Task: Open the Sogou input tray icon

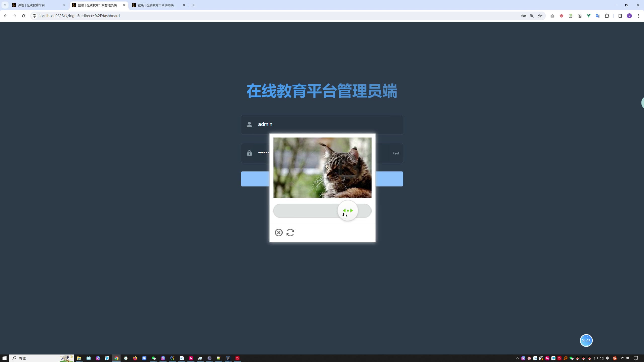Action: pos(615,358)
